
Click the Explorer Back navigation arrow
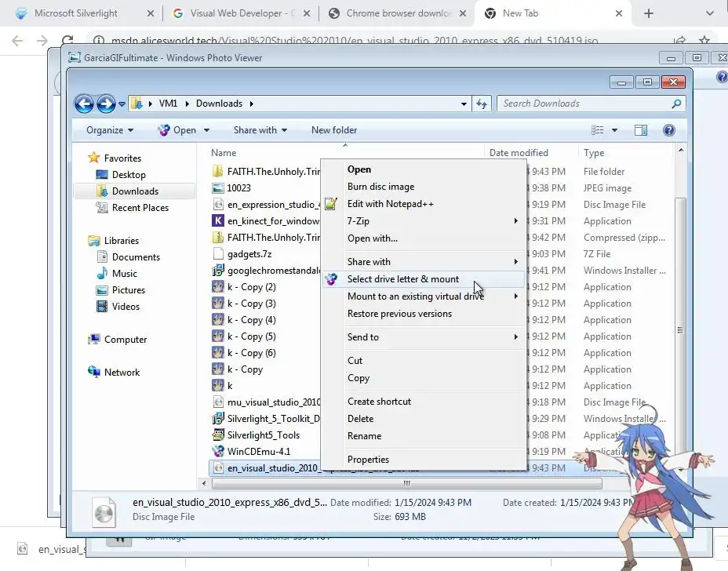84,104
